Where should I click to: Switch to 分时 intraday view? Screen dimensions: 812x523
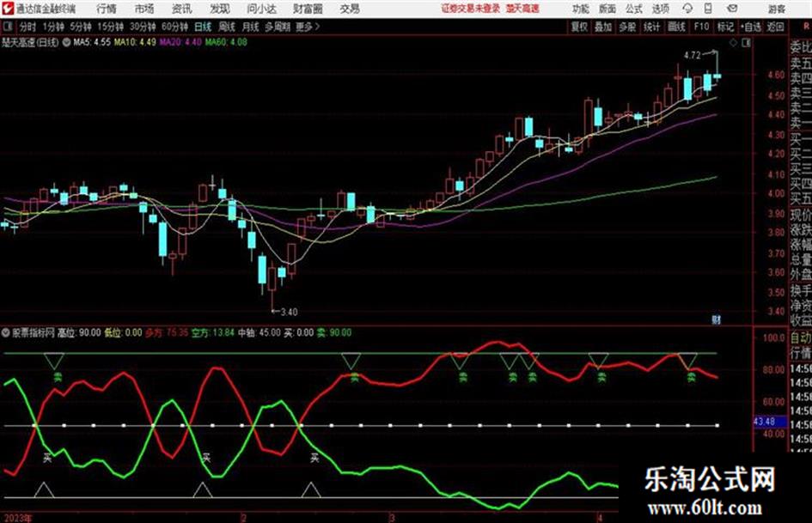27,27
